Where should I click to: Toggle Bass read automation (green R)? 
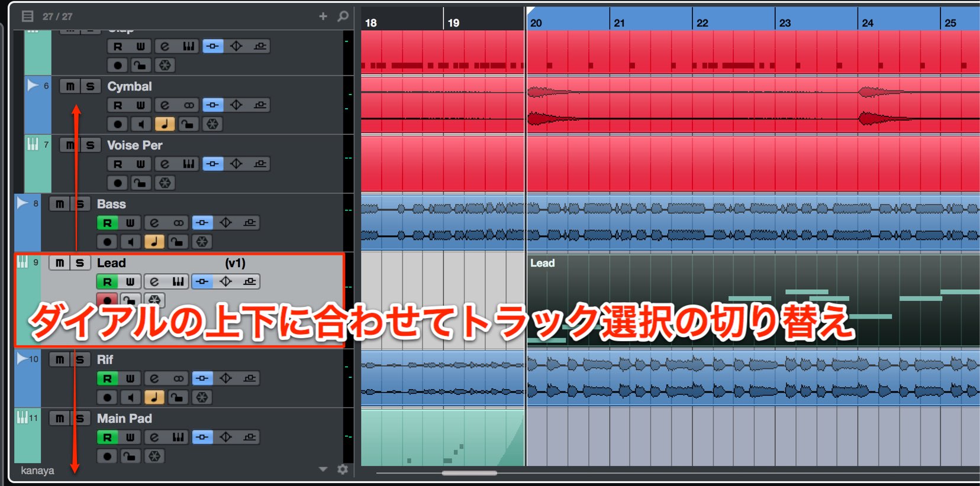(x=107, y=223)
